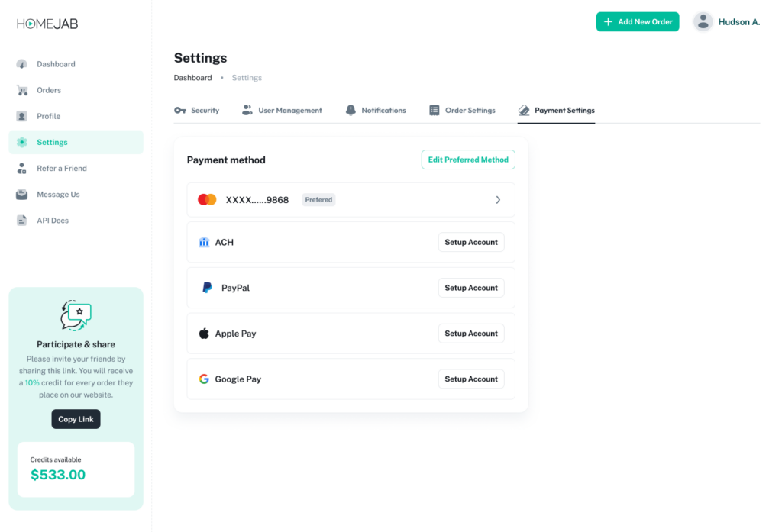Image resolution: width=782 pixels, height=532 pixels.
Task: Click the Refer a Friend icon
Action: (x=22, y=169)
